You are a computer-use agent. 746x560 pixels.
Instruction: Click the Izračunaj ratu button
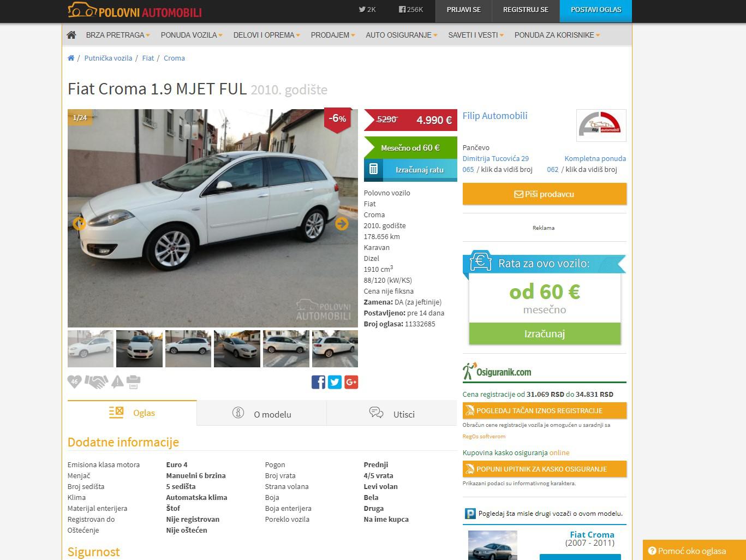[410, 170]
